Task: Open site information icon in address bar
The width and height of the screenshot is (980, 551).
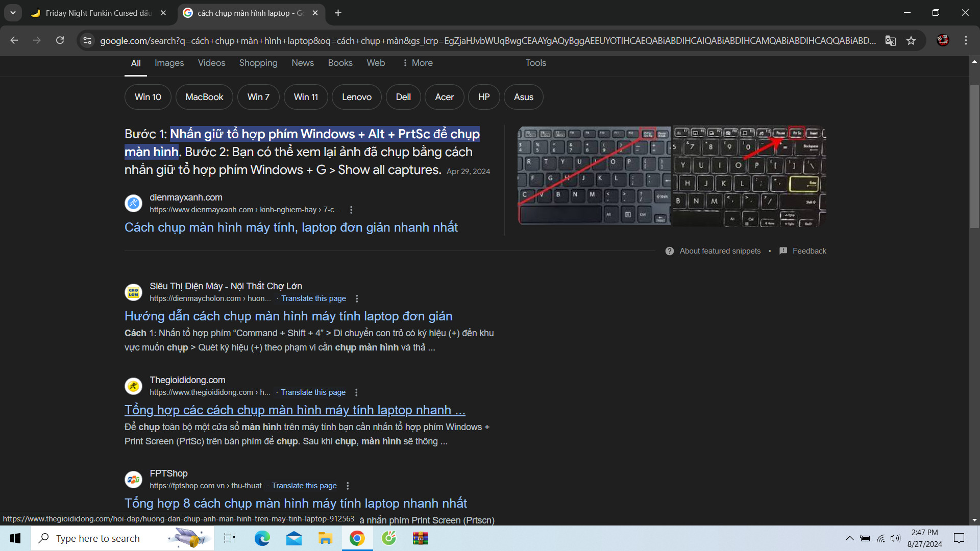Action: coord(87,40)
